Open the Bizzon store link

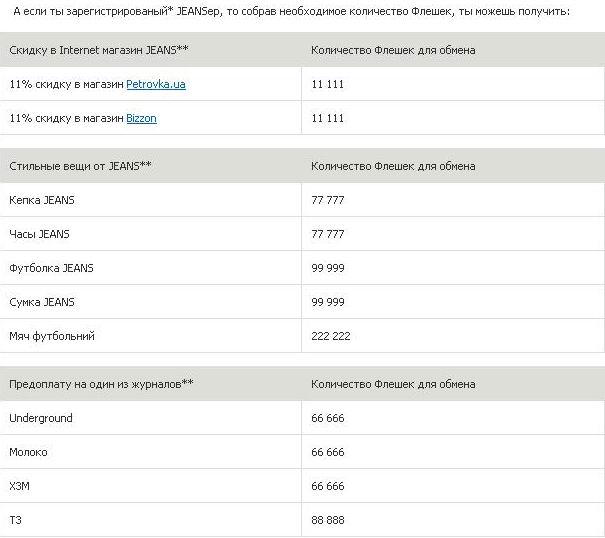click(x=141, y=118)
